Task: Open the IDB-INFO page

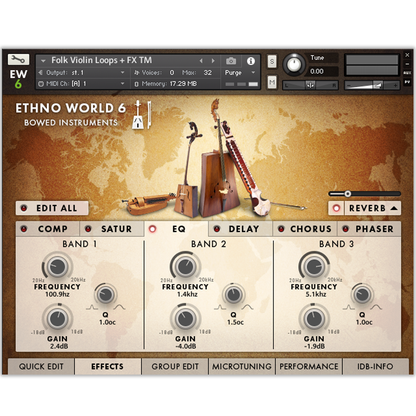Action: [375, 366]
